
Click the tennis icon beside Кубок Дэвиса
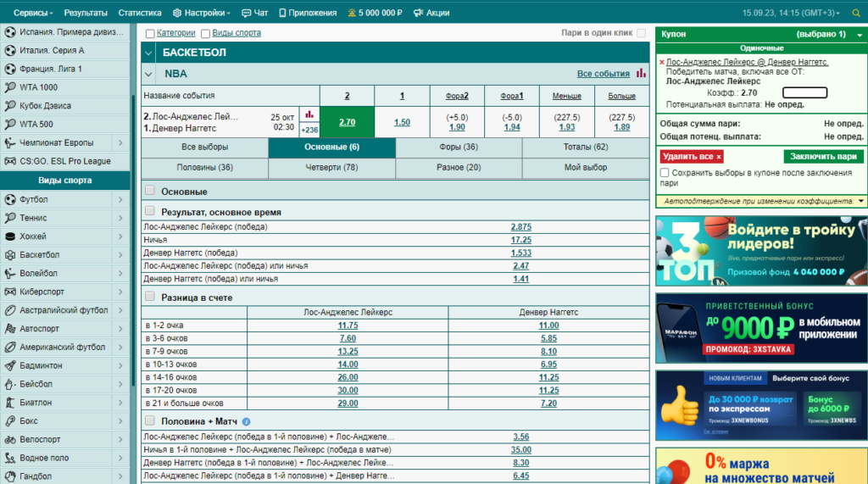[x=10, y=105]
